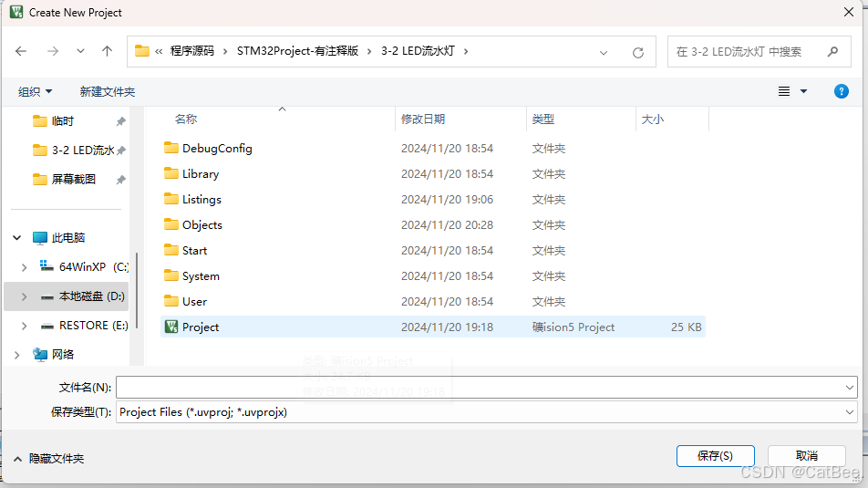868x488 pixels.
Task: Refresh the current folder view
Action: (638, 53)
